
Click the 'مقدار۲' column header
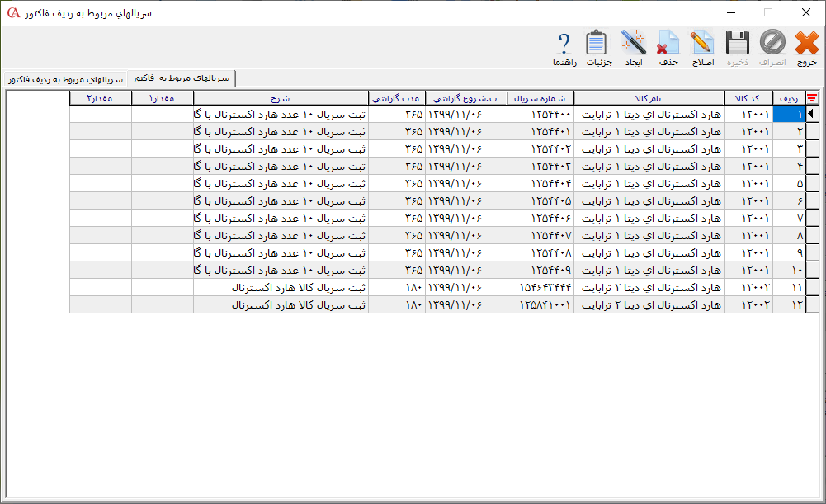pos(100,98)
